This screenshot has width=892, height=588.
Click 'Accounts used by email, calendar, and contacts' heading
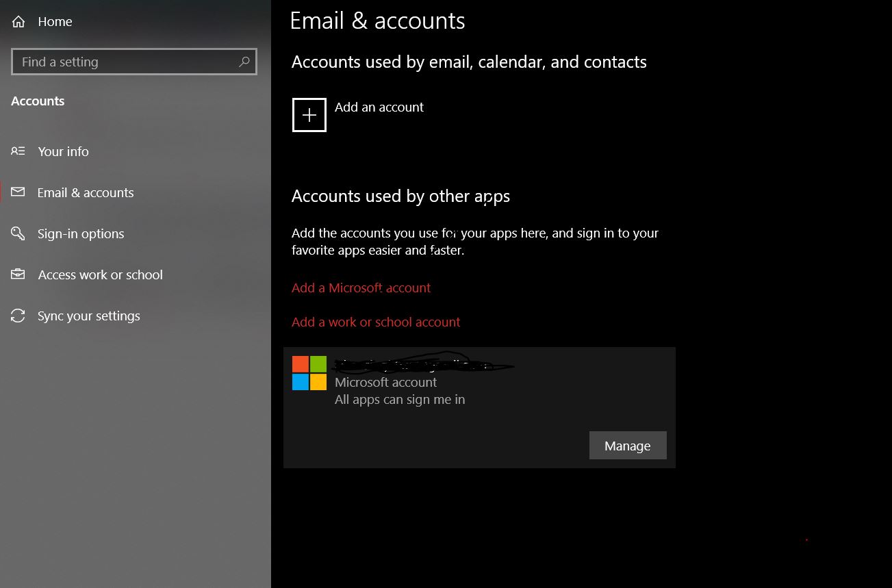pyautogui.click(x=469, y=62)
